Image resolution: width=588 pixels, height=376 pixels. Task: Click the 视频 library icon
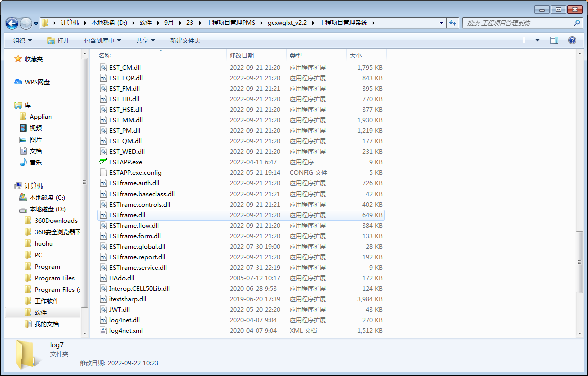click(x=23, y=128)
